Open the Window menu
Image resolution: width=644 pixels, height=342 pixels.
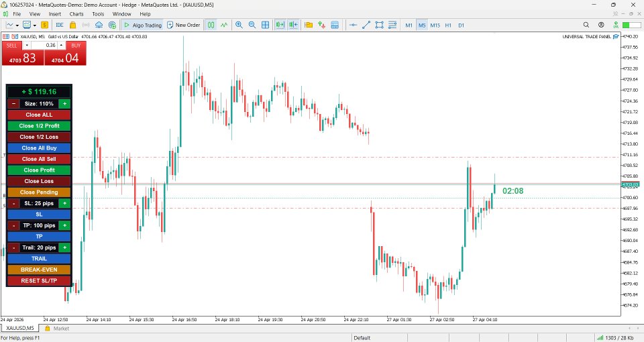point(121,14)
